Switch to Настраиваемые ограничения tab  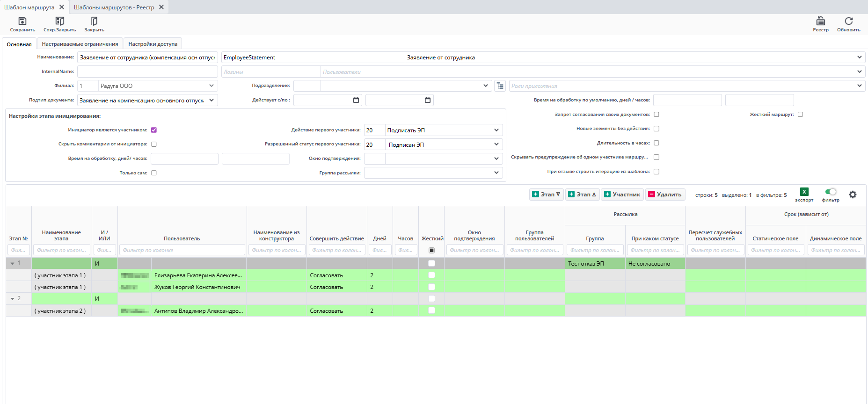tap(80, 44)
